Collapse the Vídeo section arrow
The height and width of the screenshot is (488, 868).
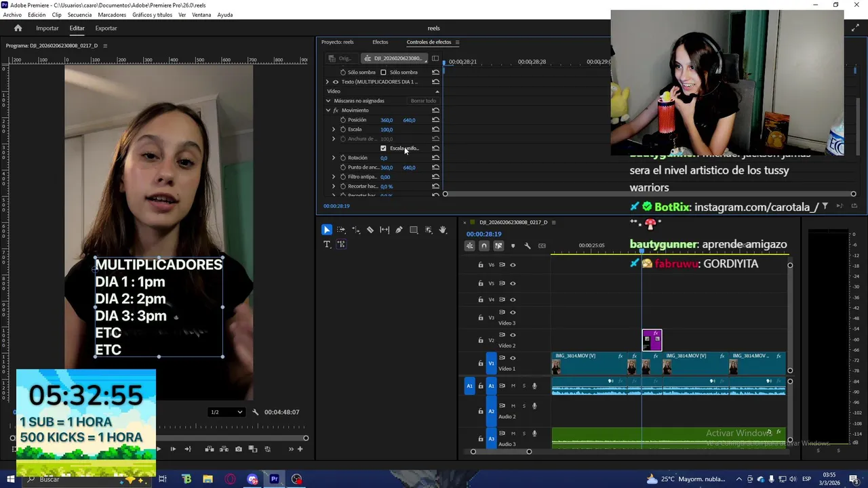[x=437, y=91]
